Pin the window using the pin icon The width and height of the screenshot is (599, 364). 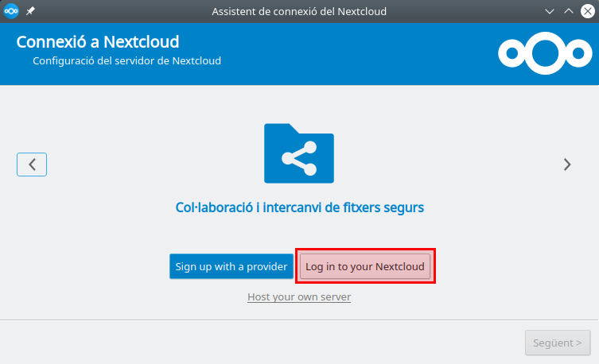[30, 11]
